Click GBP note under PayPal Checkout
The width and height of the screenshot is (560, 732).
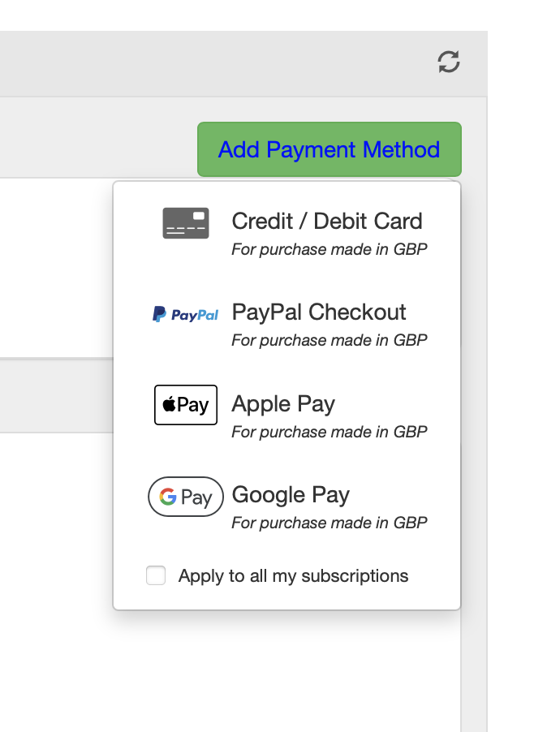pos(329,340)
